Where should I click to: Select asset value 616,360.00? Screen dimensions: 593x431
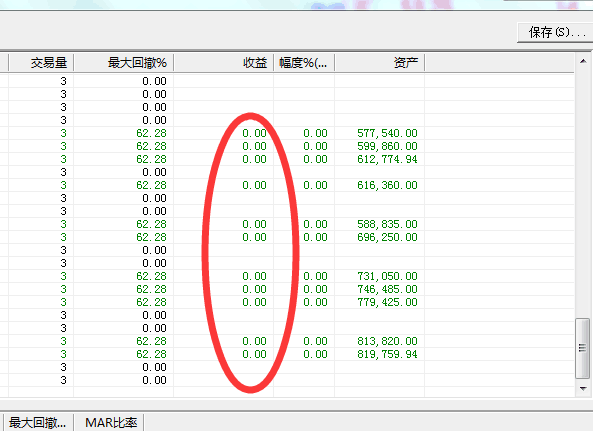(x=387, y=185)
